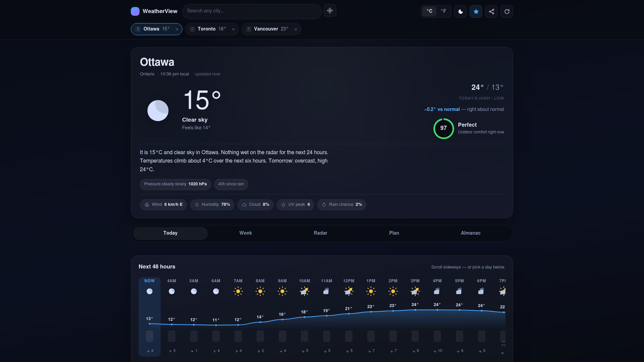Viewport: 644px width, 362px height.
Task: Click the 1PM sun icon
Action: tap(371, 292)
